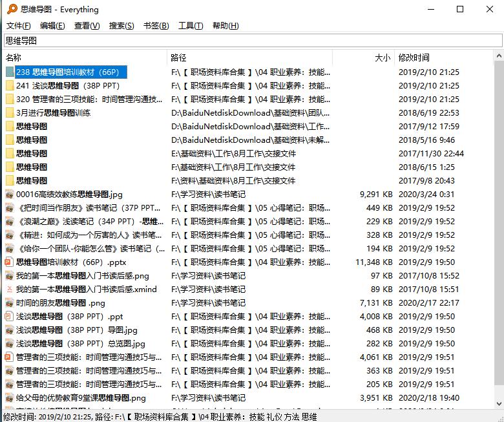Click size value 9,291 KB

coord(376,194)
